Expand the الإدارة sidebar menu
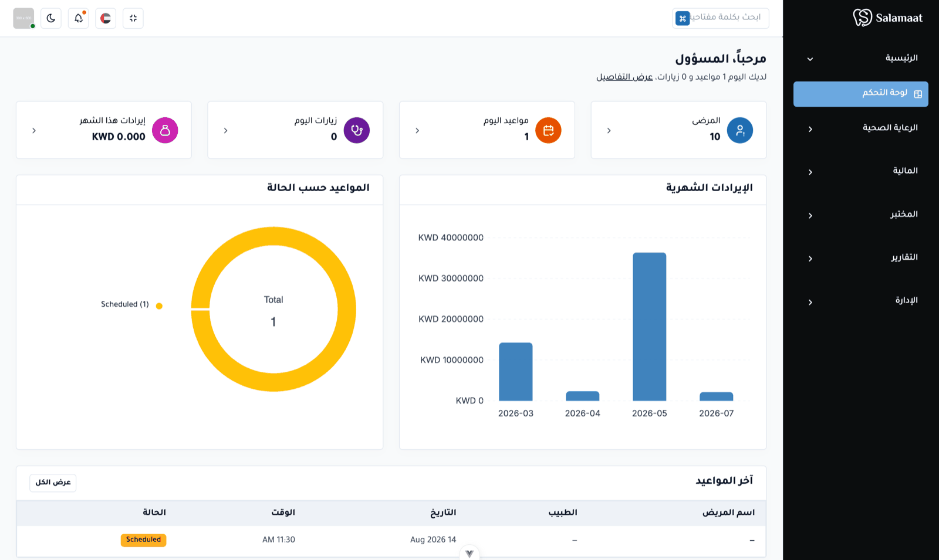 click(861, 301)
